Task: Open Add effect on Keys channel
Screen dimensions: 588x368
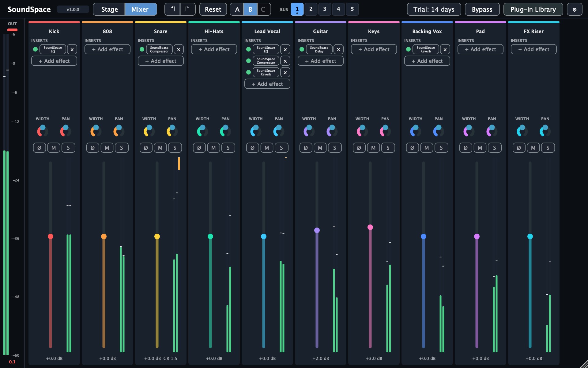Action: pyautogui.click(x=374, y=49)
